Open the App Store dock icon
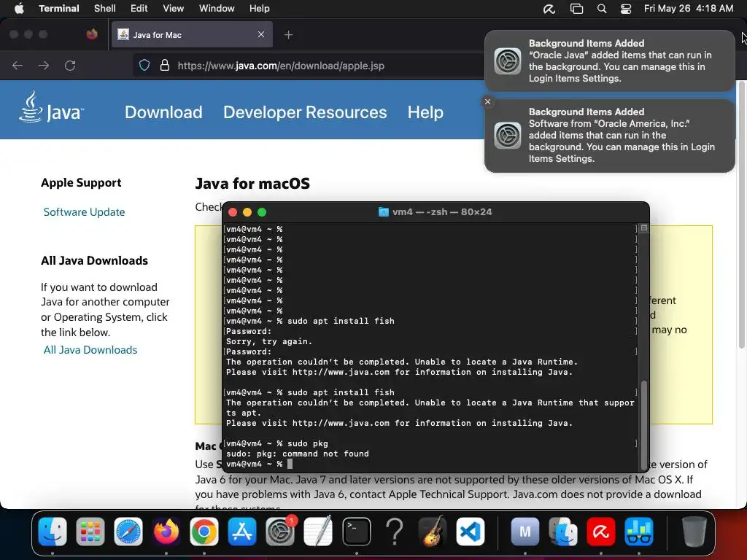This screenshot has width=747, height=560. pos(242,532)
